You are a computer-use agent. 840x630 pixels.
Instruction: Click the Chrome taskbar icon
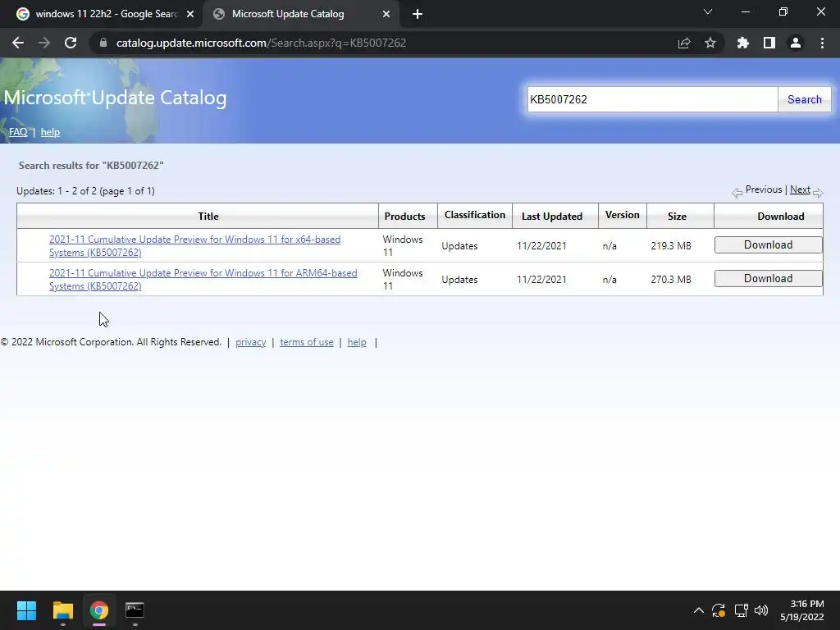[99, 610]
